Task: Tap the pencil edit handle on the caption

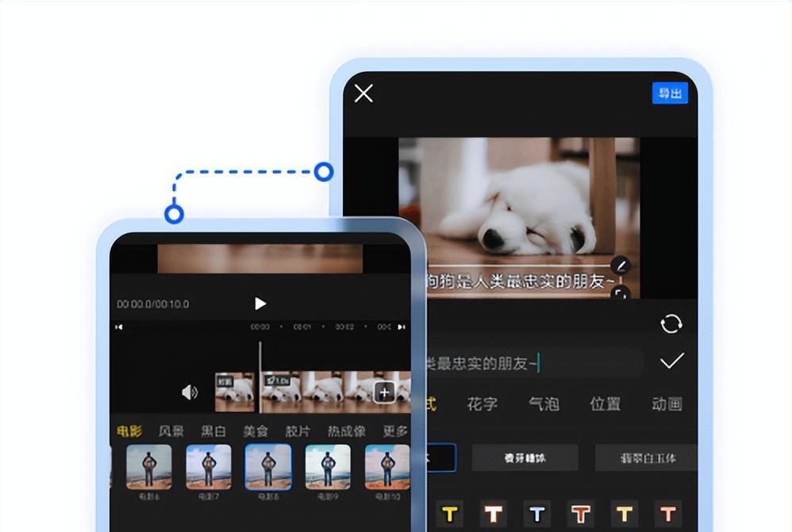Action: coord(621,265)
